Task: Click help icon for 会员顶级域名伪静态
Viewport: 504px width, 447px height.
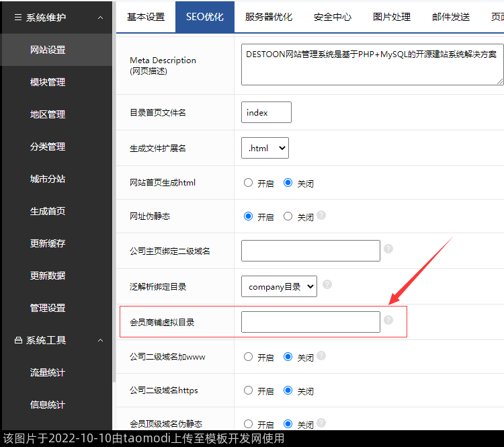Action: [x=321, y=423]
